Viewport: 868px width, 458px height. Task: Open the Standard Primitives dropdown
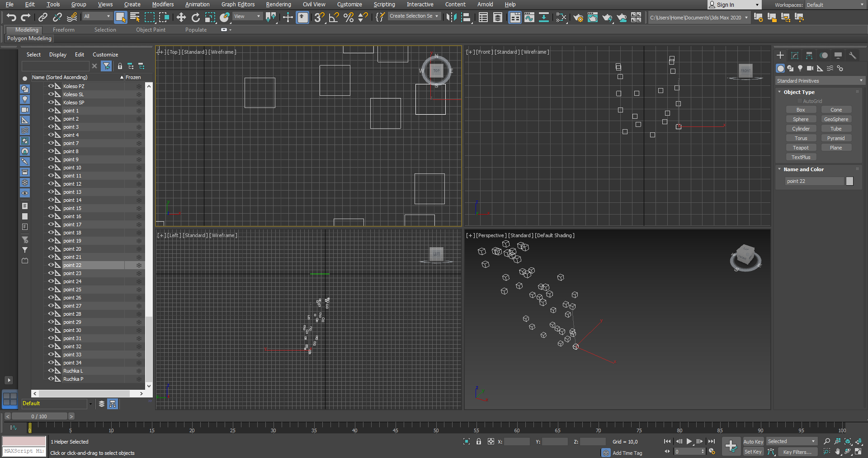pyautogui.click(x=820, y=81)
